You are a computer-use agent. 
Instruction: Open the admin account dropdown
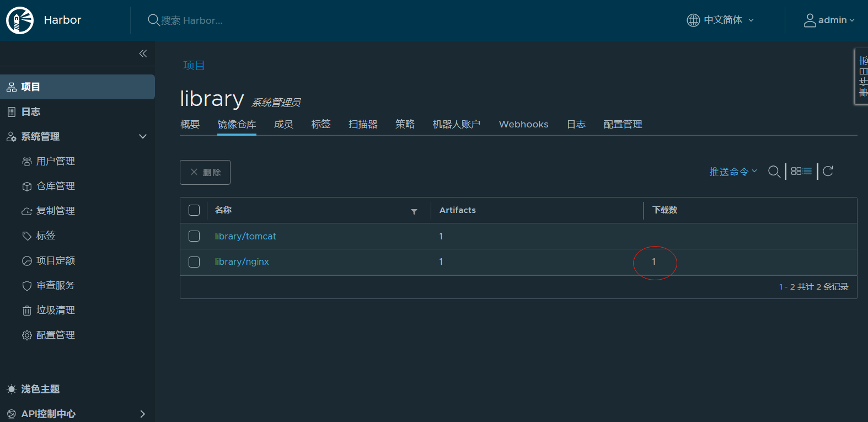tap(829, 20)
